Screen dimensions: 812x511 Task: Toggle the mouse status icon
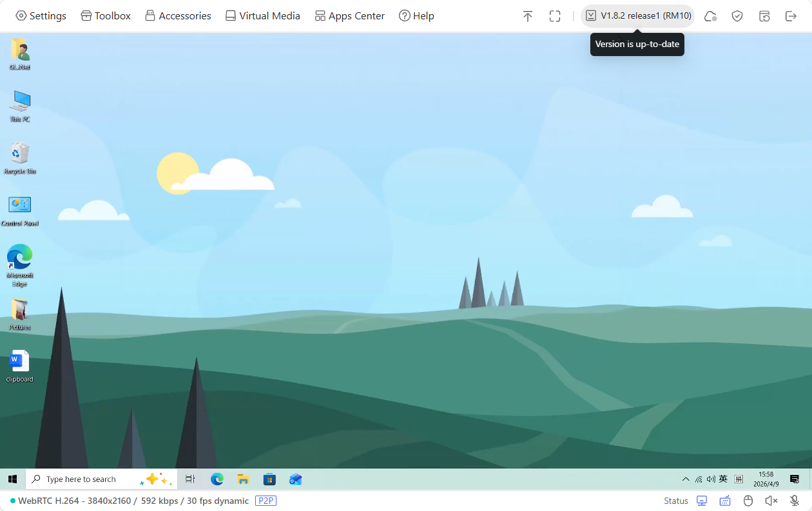coord(748,501)
